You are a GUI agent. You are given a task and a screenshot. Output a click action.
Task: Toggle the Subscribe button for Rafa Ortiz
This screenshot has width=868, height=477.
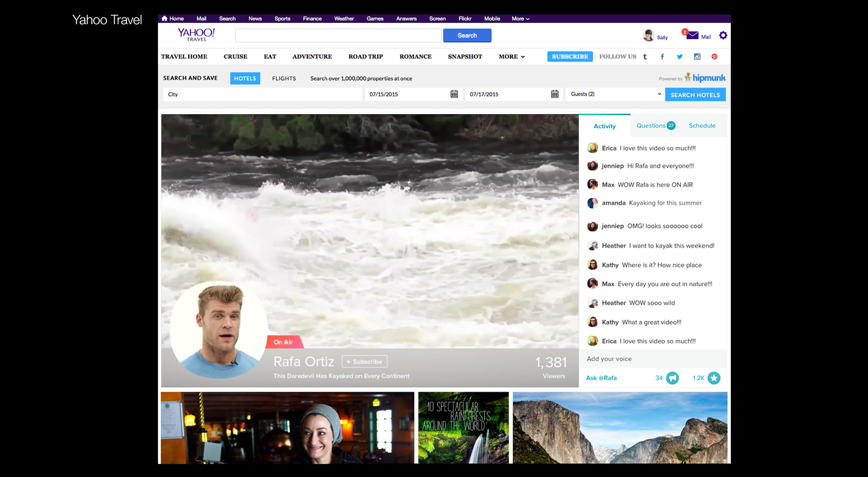click(x=364, y=362)
